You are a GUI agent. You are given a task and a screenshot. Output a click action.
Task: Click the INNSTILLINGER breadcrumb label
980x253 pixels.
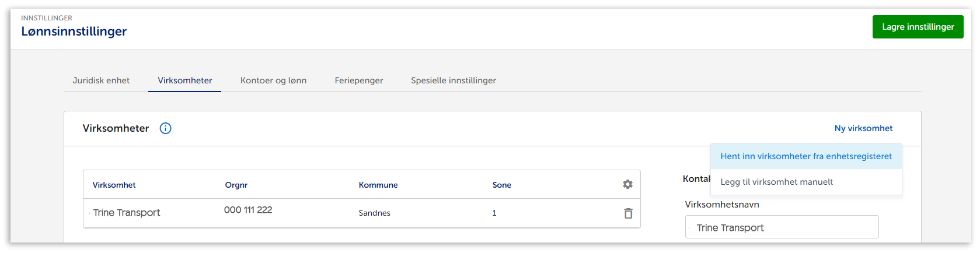point(47,18)
